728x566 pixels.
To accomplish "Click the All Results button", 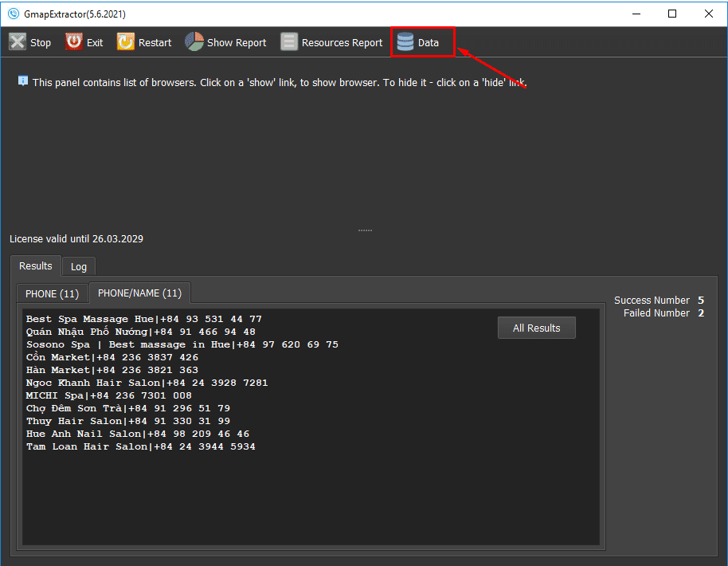I will 536,328.
